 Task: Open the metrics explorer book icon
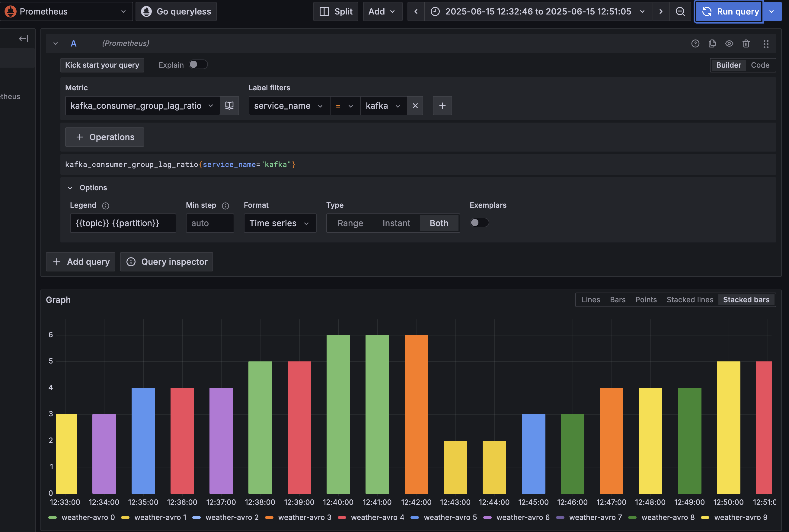coord(229,105)
